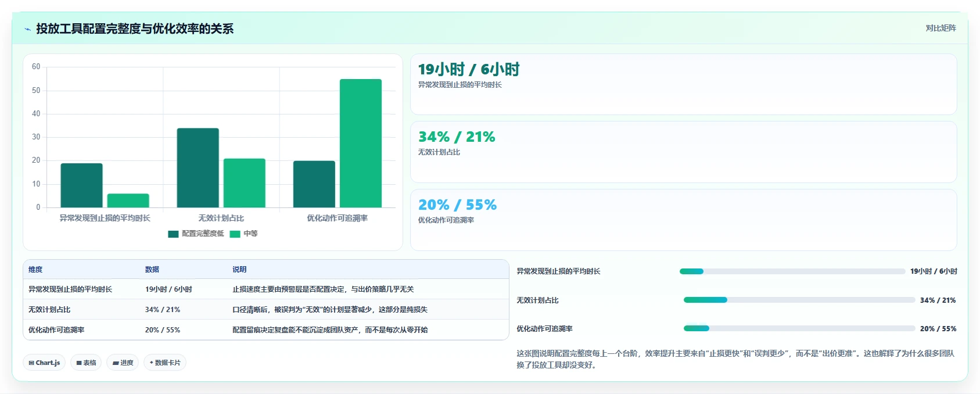Click the 优化动作可追溯率 caption in the stat card
This screenshot has width=980, height=394.
click(x=446, y=220)
